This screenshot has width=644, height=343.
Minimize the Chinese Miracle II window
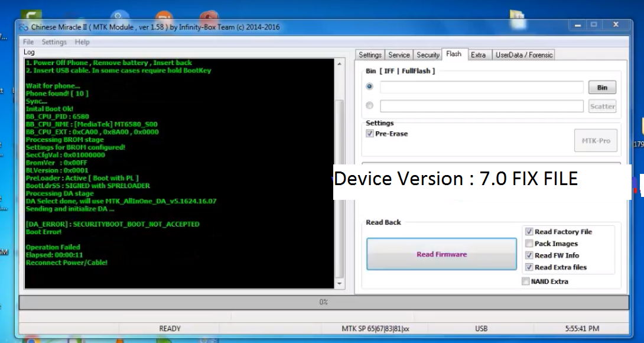click(x=578, y=25)
